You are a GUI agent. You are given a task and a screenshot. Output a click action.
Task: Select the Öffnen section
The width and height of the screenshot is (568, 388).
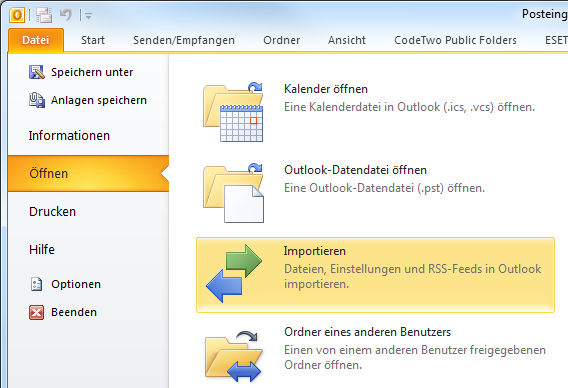pos(88,174)
